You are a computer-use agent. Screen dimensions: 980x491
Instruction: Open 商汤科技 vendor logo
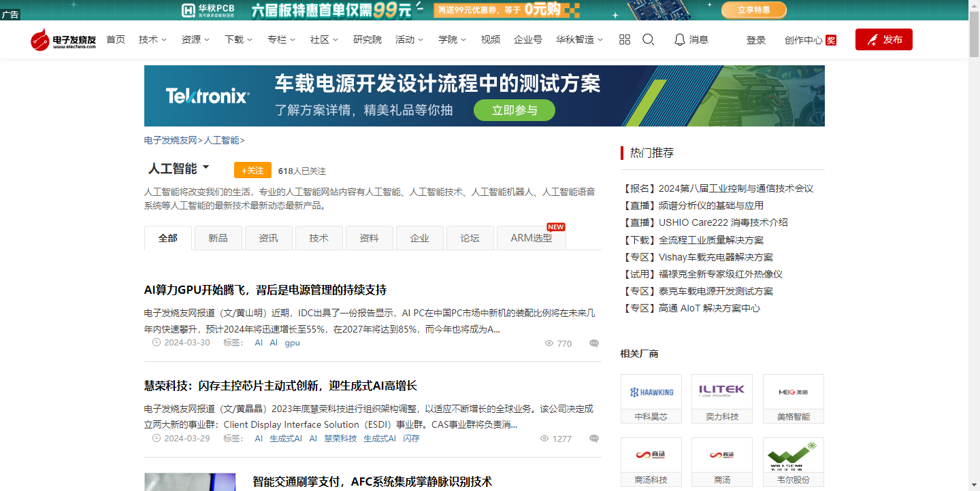[651, 455]
